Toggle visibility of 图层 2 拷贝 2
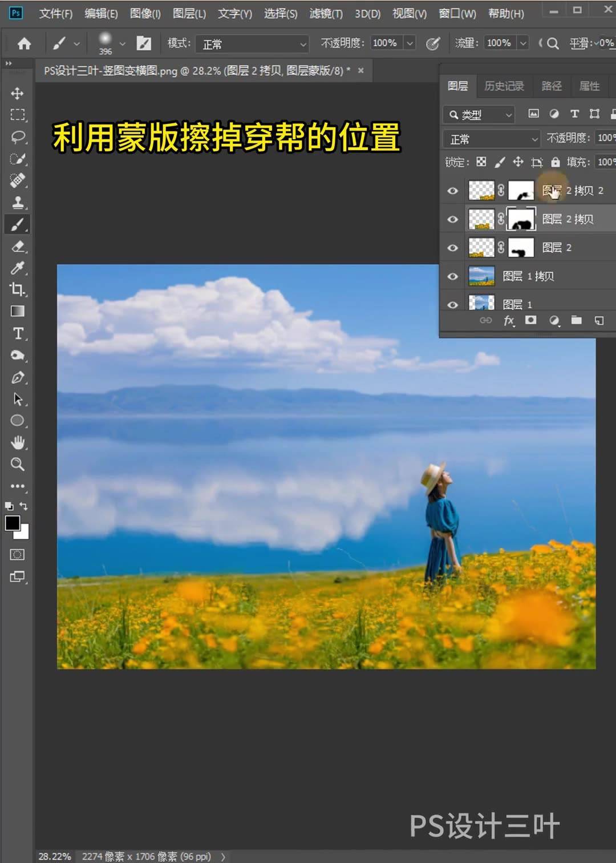This screenshot has width=616, height=863. coord(452,190)
